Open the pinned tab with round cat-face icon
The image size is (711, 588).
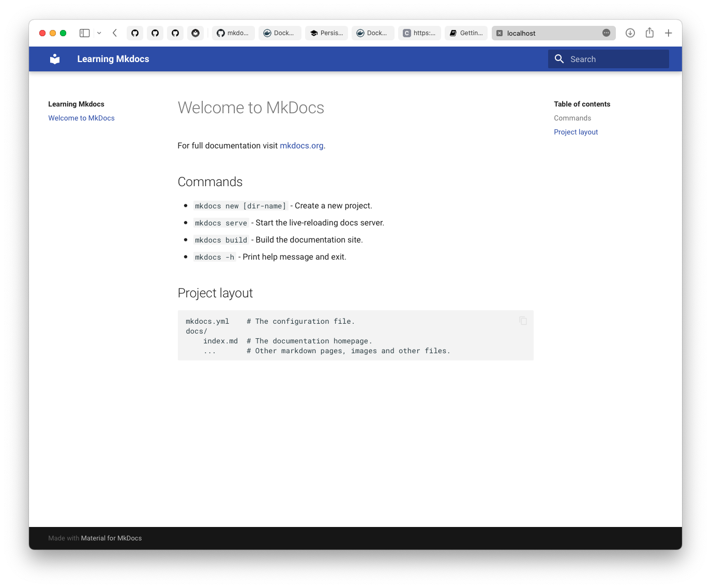tap(195, 33)
